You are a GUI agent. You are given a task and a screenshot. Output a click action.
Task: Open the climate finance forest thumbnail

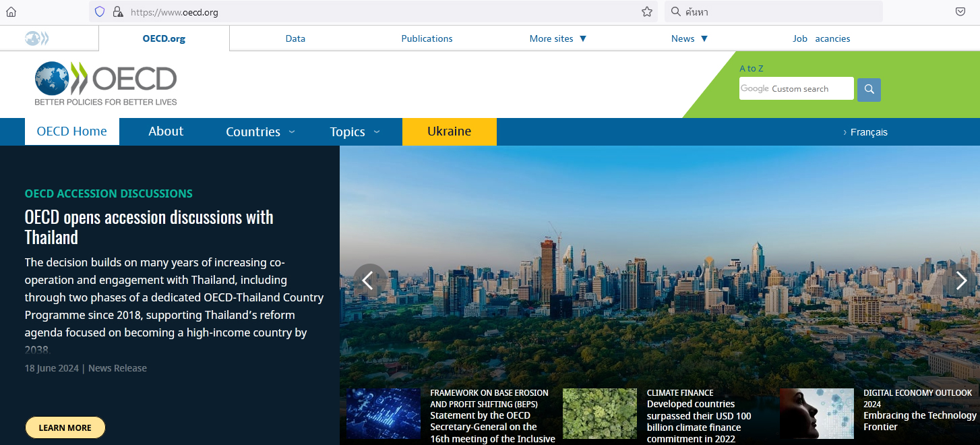(x=600, y=414)
